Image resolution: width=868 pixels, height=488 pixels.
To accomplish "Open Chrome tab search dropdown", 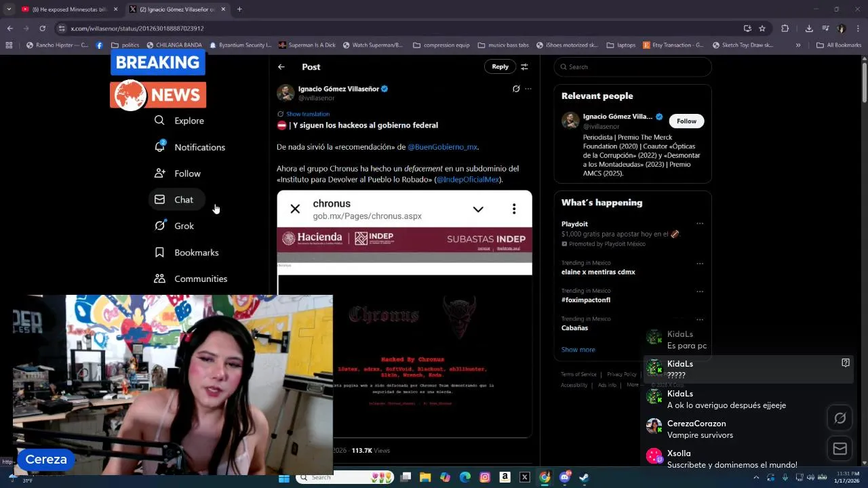I will coord(9,9).
